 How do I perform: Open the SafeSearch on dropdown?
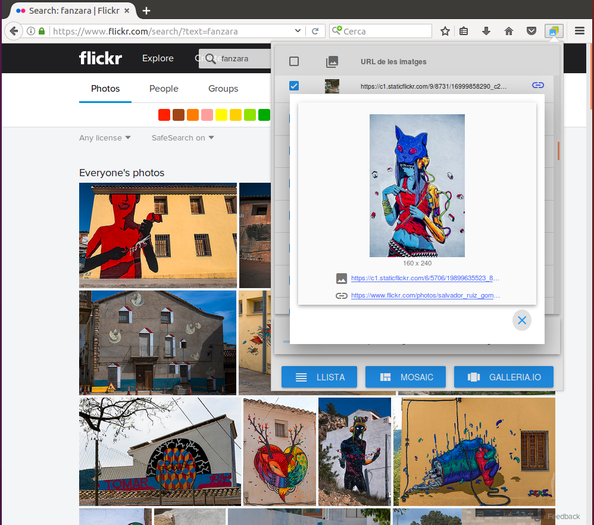[183, 138]
